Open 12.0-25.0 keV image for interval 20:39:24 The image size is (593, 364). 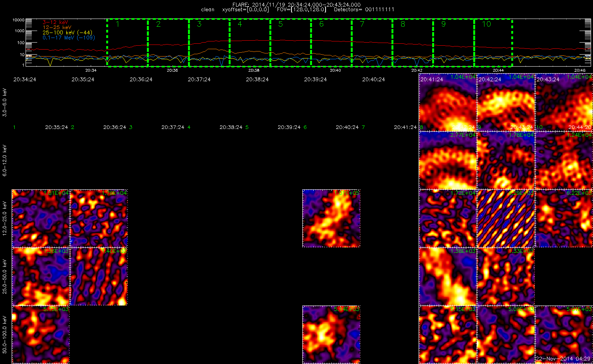pos(331,218)
